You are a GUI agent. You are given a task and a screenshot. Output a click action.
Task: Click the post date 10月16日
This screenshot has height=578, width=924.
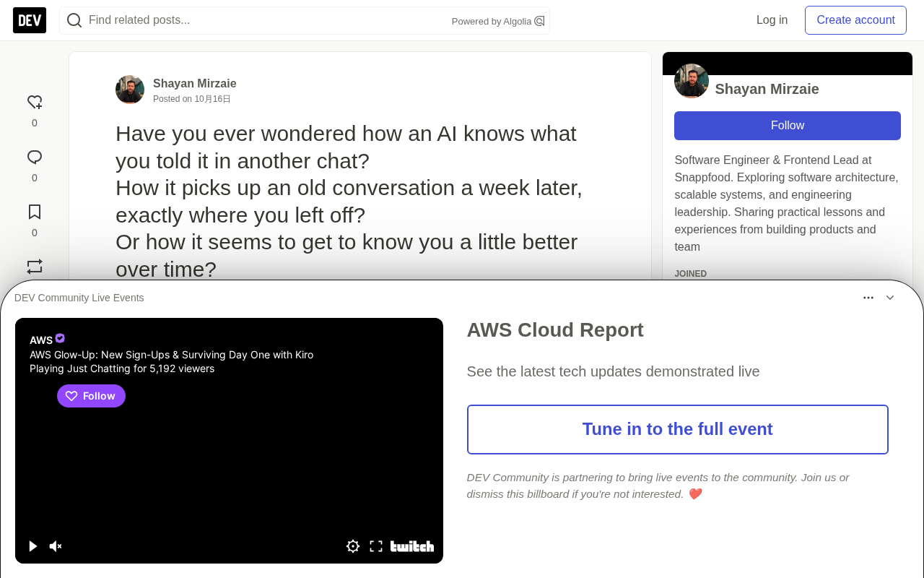[x=212, y=99]
